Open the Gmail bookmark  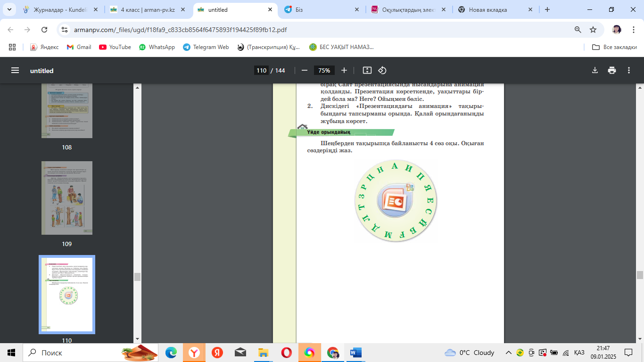(79, 47)
